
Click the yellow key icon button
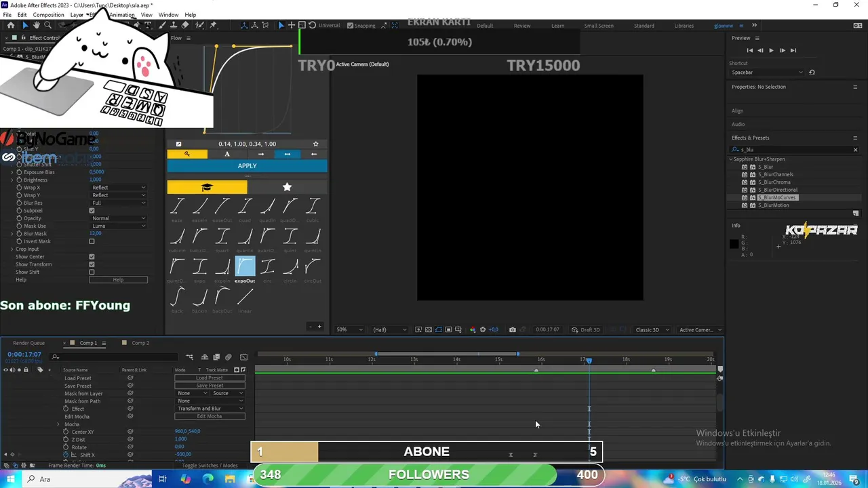coord(187,154)
